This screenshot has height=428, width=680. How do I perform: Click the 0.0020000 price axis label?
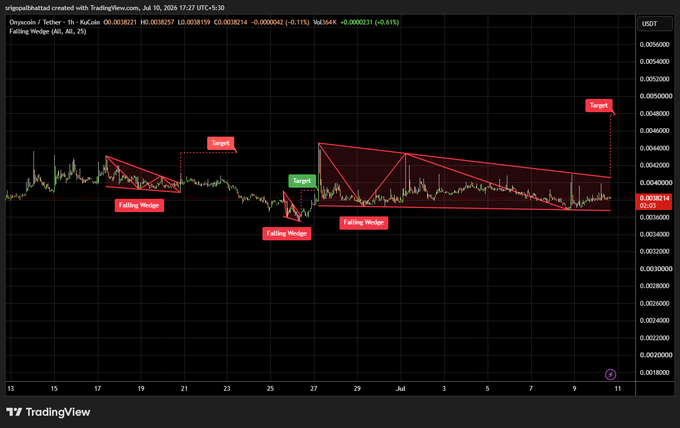coord(656,355)
